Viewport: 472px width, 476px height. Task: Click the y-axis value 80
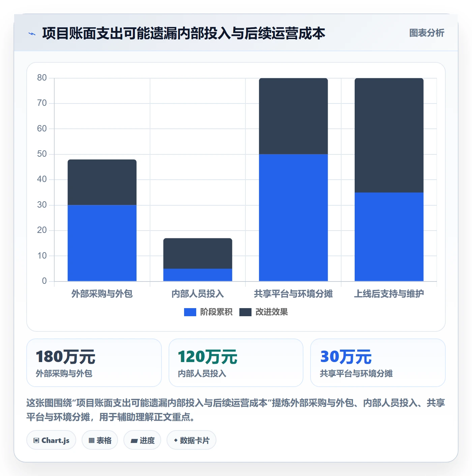point(42,78)
